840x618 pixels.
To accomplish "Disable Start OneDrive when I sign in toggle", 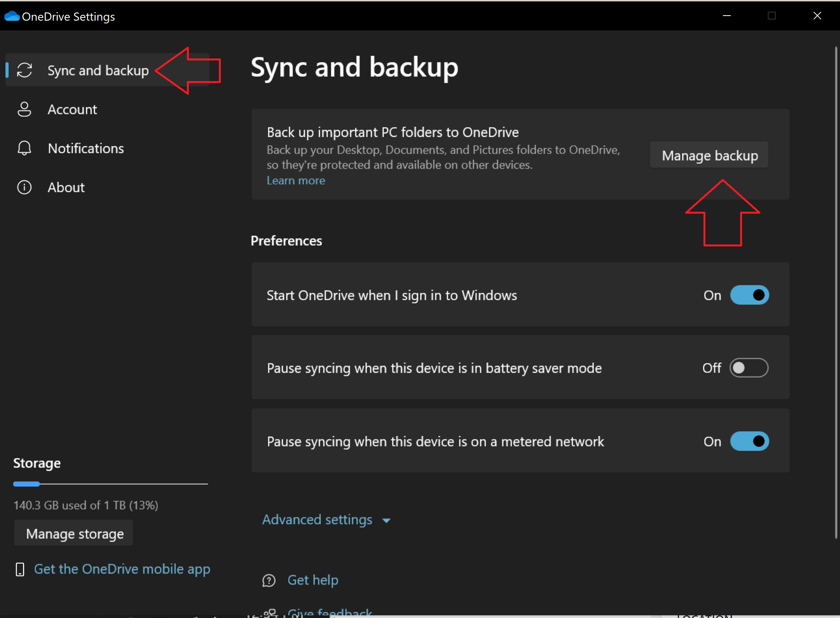I will click(x=749, y=295).
